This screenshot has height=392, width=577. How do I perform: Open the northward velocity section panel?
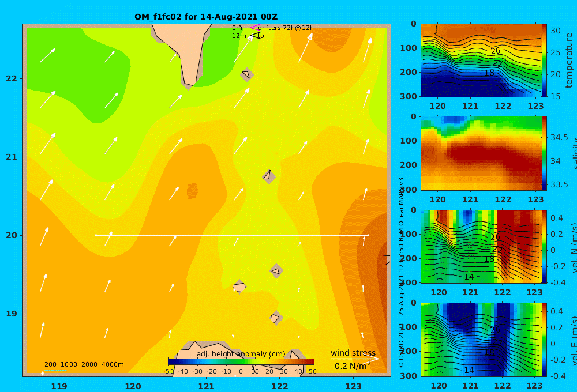(481, 246)
